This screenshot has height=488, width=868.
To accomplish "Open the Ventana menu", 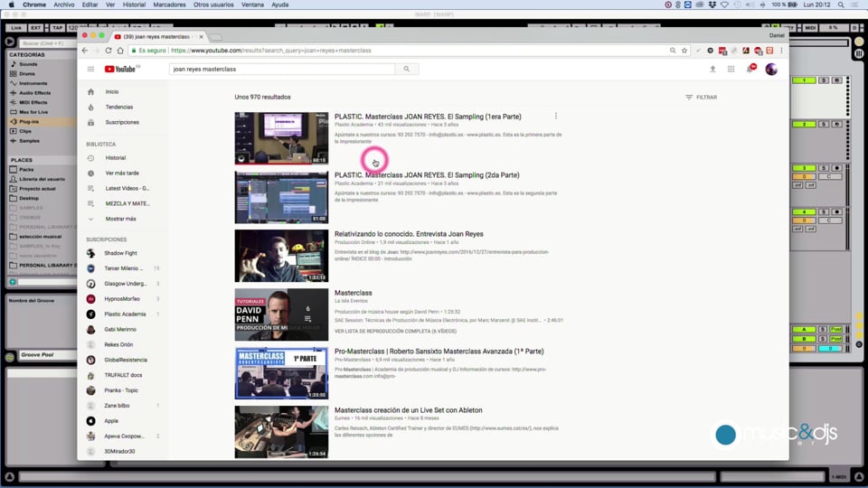I will 252,5.
